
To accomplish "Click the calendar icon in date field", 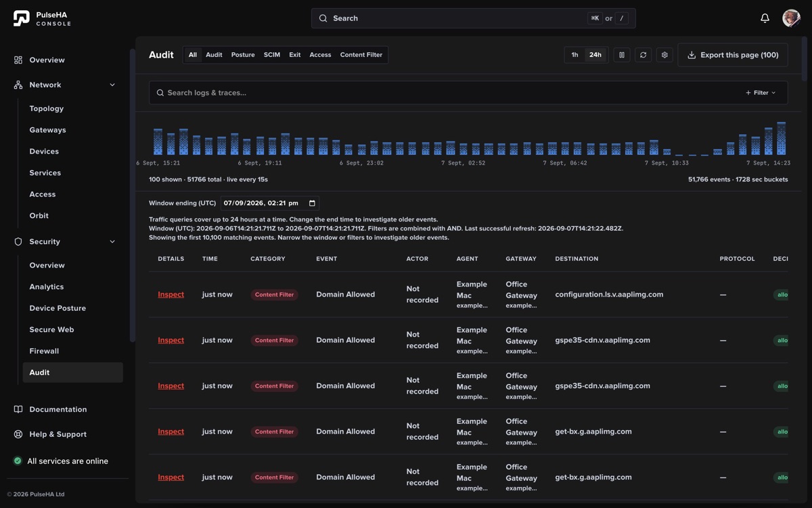I will [x=312, y=203].
